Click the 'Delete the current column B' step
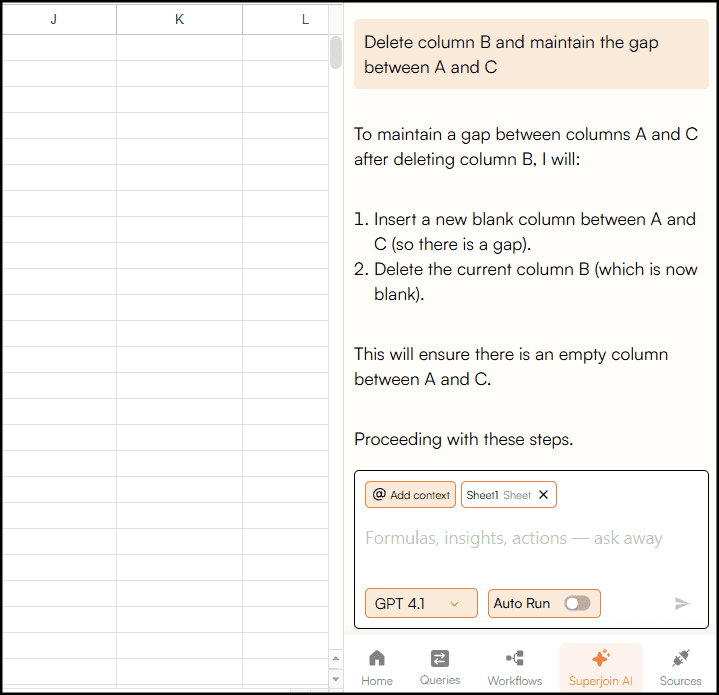Viewport: 719px width, 695px height. [536, 281]
